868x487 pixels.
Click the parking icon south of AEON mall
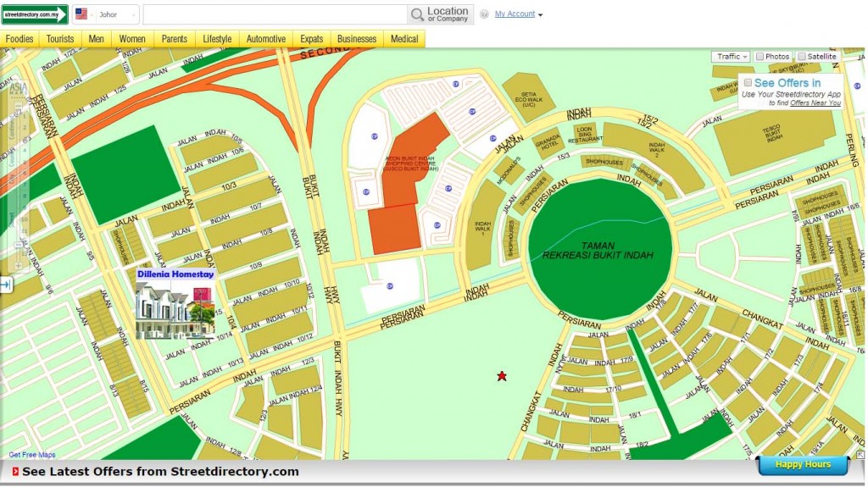coord(390,286)
